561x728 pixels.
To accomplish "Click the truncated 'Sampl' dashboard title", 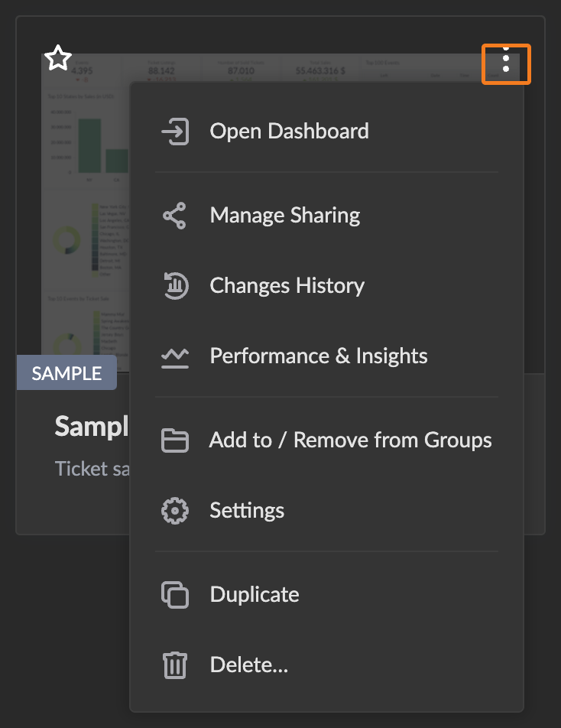I will 92,426.
